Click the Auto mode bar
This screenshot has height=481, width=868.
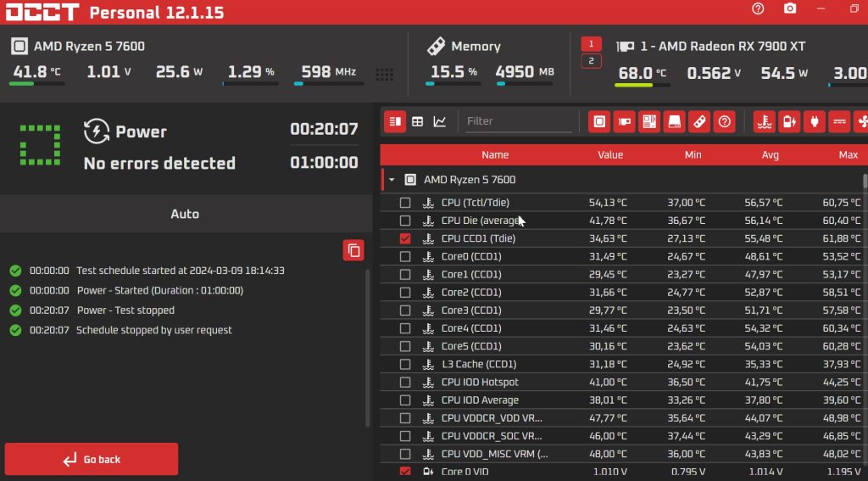[x=186, y=214]
